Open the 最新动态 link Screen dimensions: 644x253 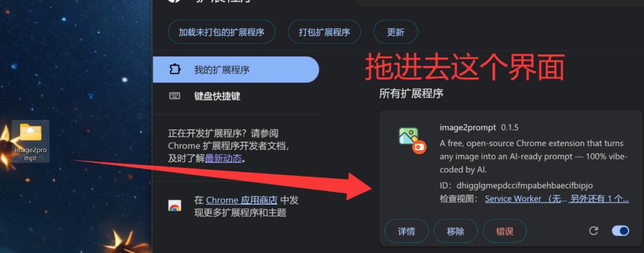pyautogui.click(x=224, y=159)
